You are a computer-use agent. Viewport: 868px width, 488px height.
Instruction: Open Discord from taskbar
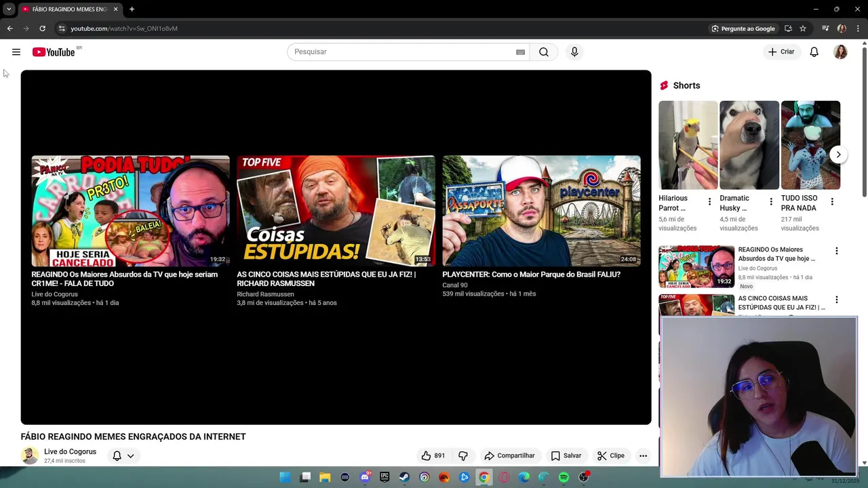(365, 477)
